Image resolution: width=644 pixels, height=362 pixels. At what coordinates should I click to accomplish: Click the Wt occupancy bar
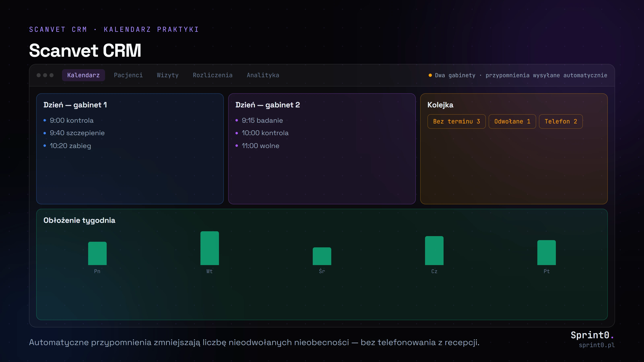[210, 248]
